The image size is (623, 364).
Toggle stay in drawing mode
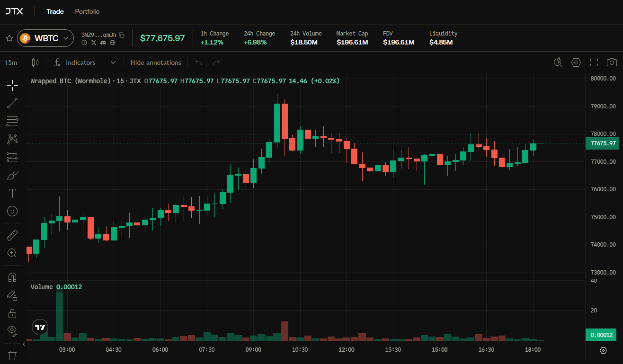12,295
